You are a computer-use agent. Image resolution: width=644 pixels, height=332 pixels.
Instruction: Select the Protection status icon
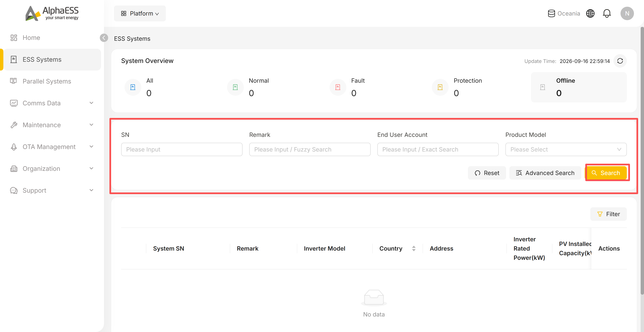pyautogui.click(x=440, y=87)
